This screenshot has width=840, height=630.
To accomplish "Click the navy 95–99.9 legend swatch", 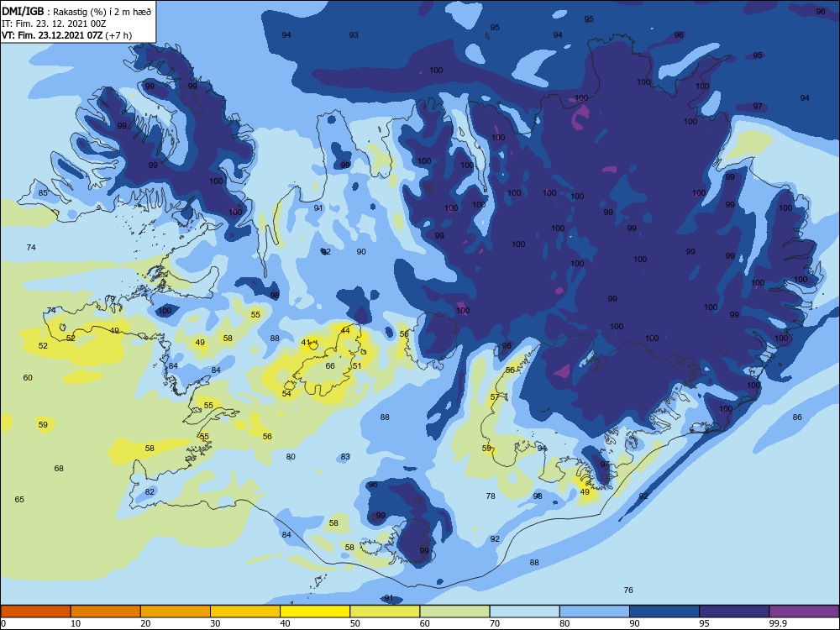I will tap(734, 612).
